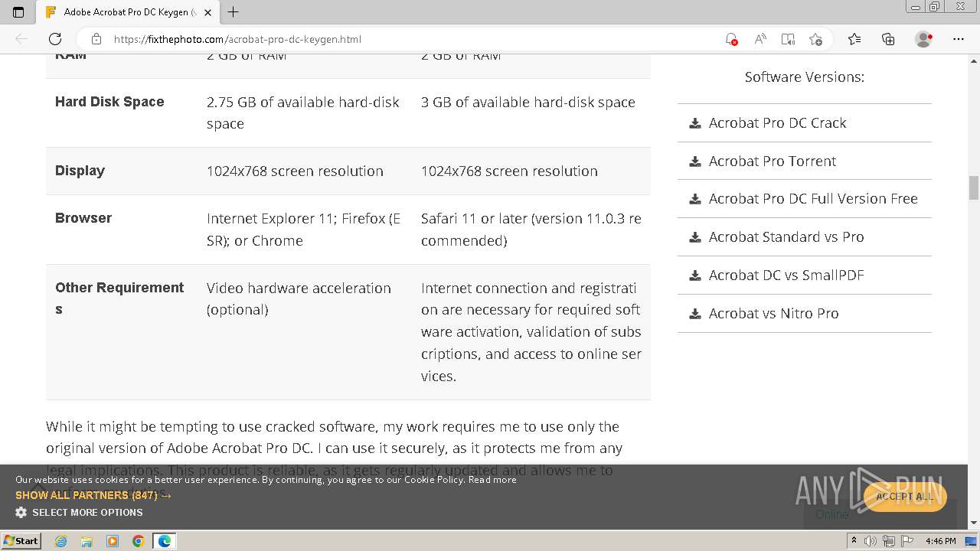Click the Display row label

80,171
